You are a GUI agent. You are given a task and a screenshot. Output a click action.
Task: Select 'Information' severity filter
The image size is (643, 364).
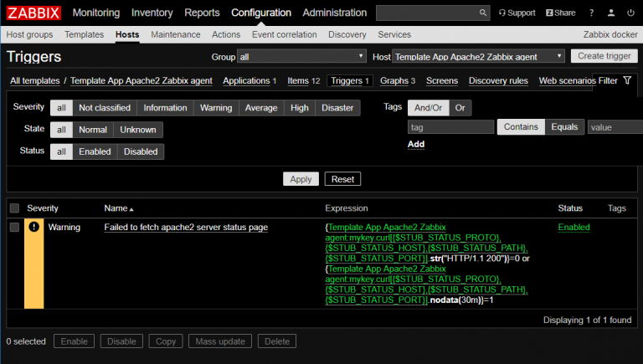(165, 108)
